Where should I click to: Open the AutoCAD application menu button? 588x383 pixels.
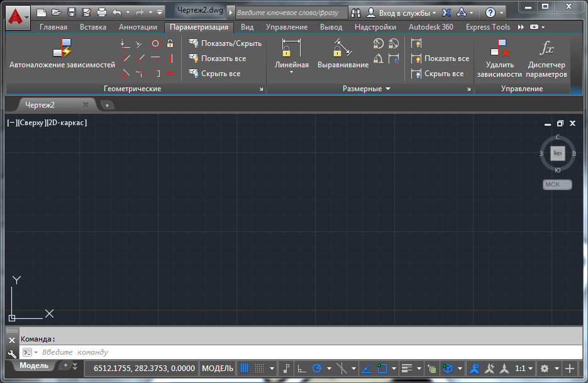click(x=18, y=16)
